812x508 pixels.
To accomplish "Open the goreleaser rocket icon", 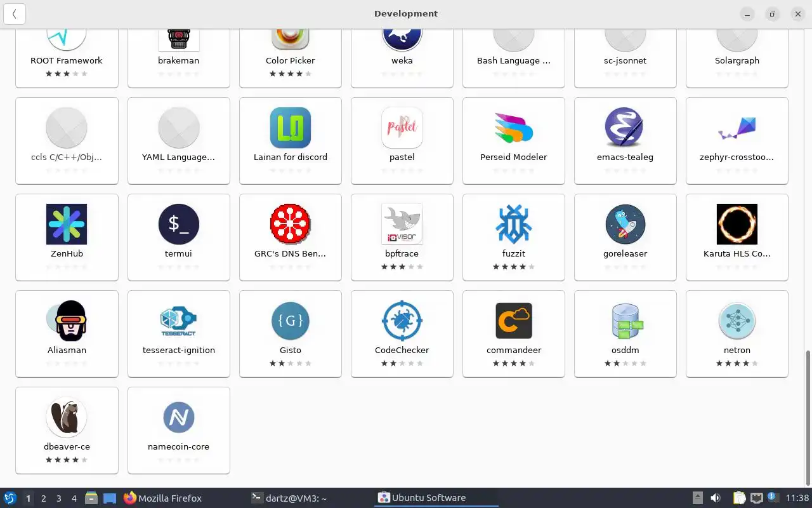I will 625,224.
